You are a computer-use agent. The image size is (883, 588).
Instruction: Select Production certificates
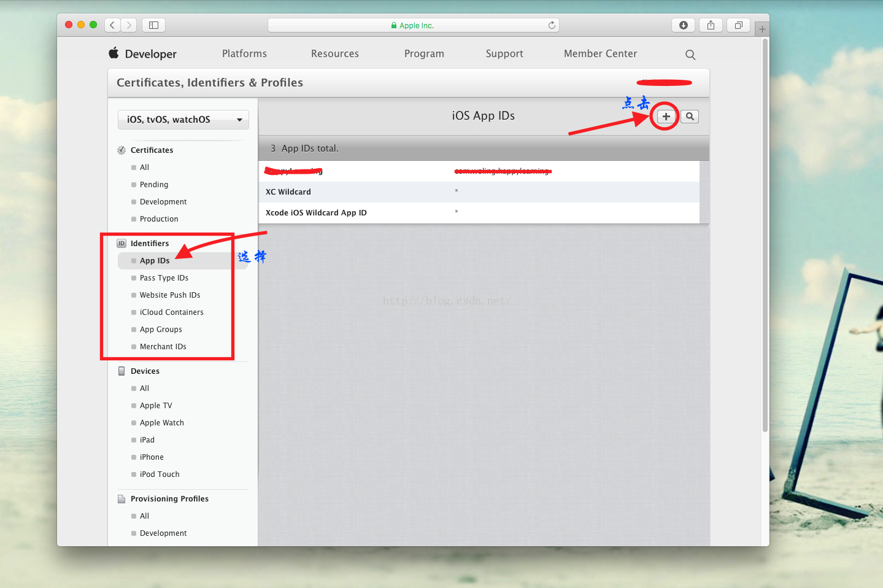tap(159, 219)
